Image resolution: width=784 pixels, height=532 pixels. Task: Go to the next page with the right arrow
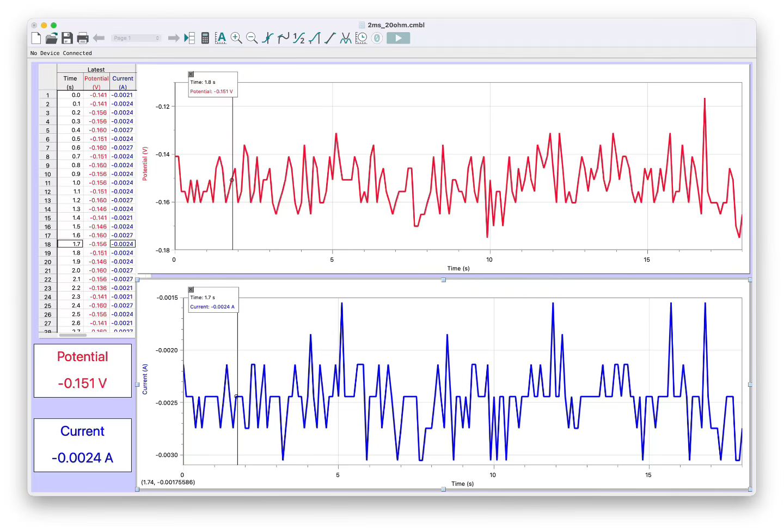click(x=174, y=38)
